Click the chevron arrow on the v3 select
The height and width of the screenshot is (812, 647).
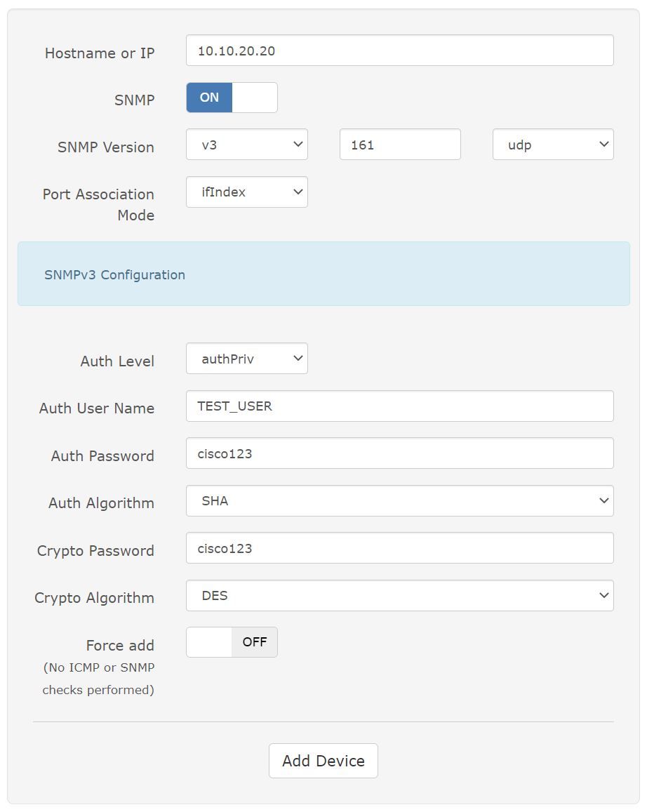tap(298, 145)
